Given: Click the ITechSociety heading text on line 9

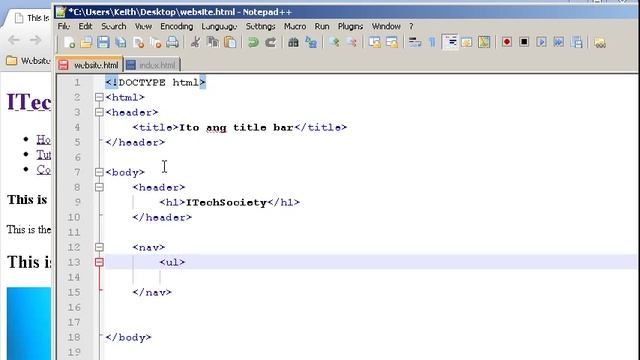Looking at the screenshot, I should [x=226, y=202].
